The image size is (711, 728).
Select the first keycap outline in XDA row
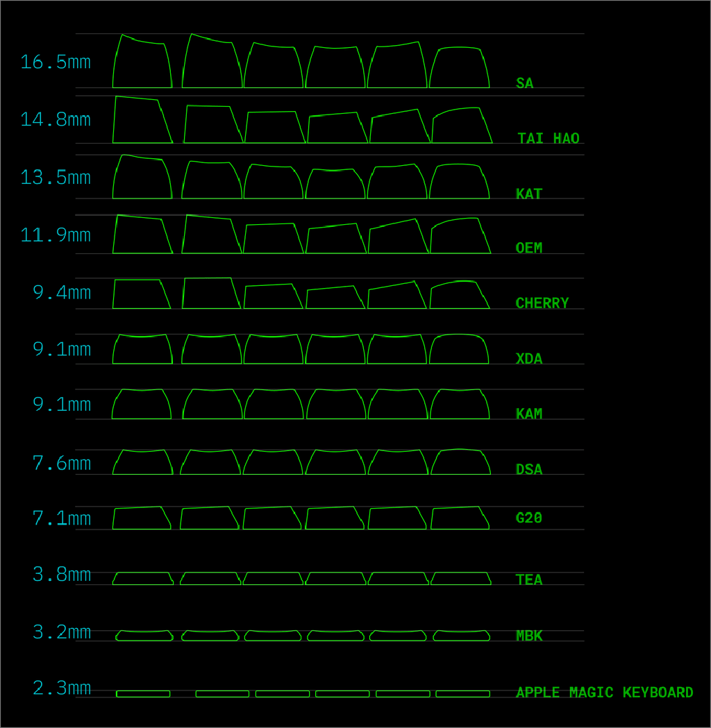click(x=142, y=348)
